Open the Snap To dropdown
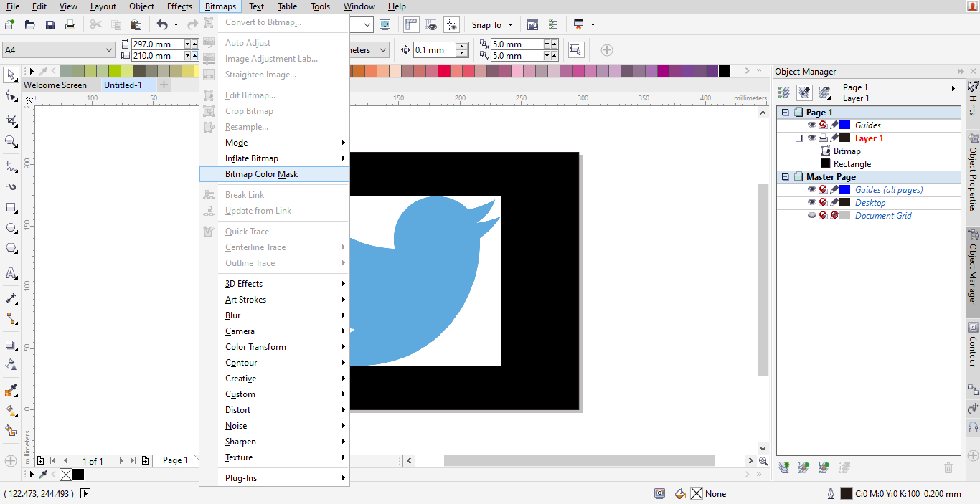 [492, 24]
